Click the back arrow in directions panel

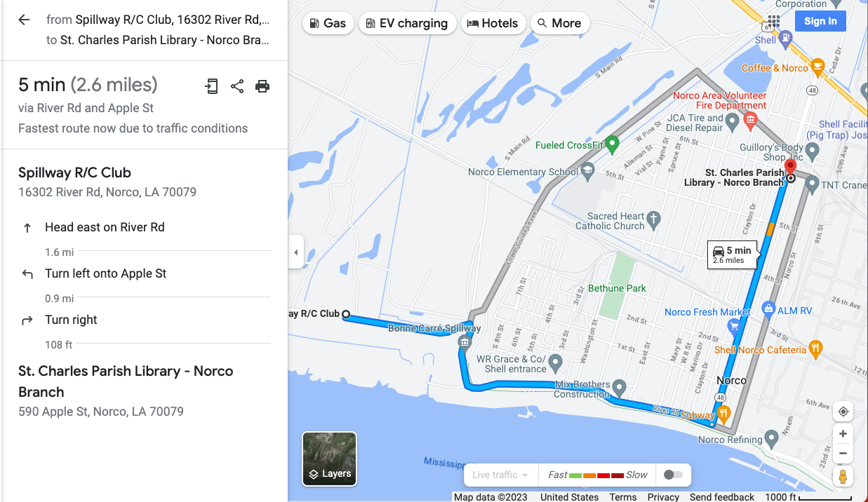point(24,20)
